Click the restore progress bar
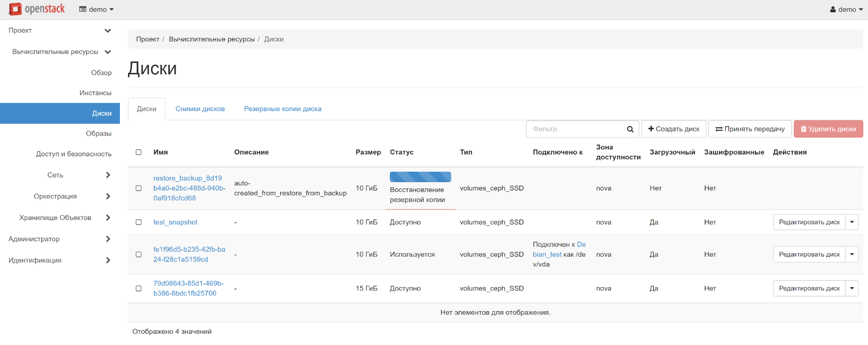 [420, 177]
